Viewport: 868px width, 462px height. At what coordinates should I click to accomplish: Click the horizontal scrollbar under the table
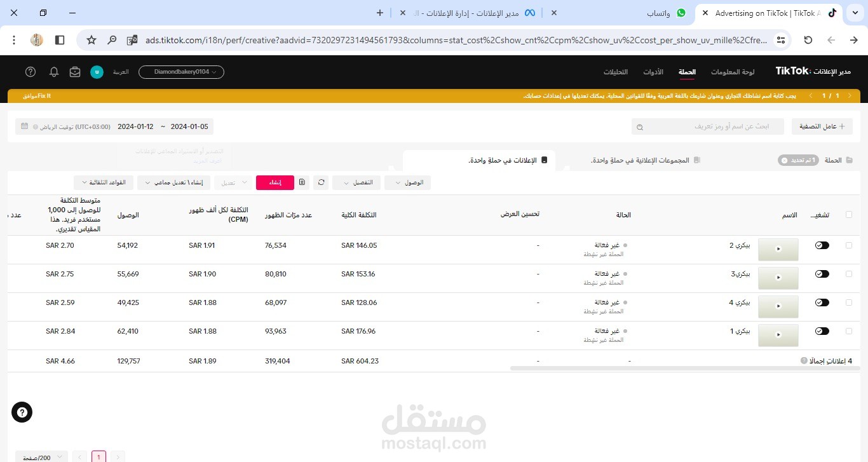[x=685, y=368]
